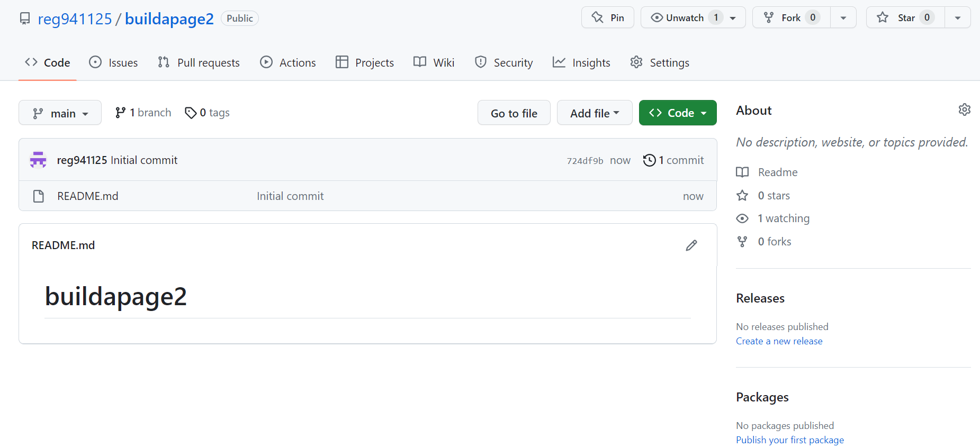
Task: Edit repository details via About gear icon
Action: pos(965,109)
